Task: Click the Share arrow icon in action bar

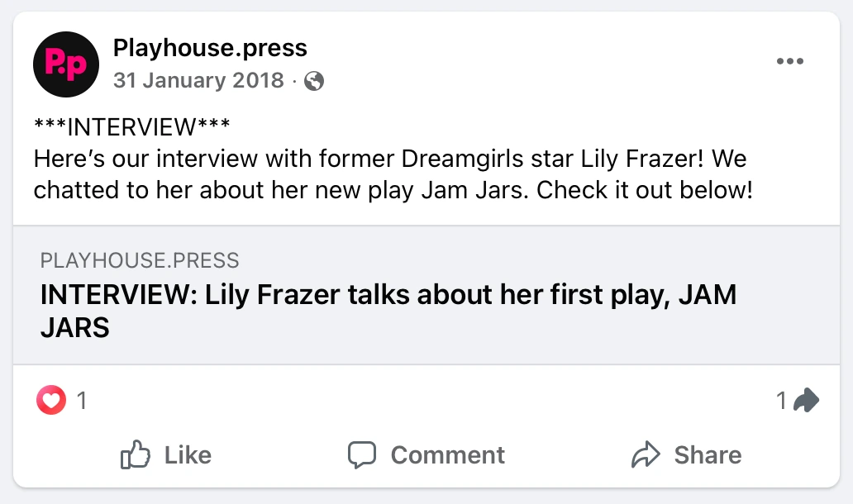Action: [x=646, y=454]
